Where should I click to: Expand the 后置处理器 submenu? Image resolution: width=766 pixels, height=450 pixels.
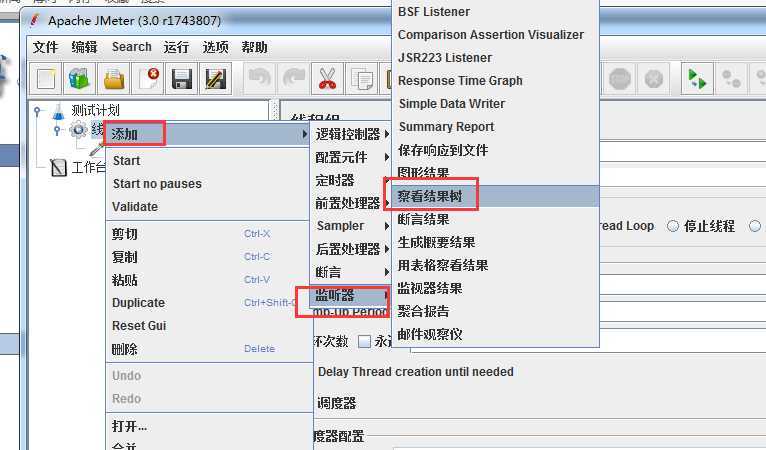tap(351, 249)
